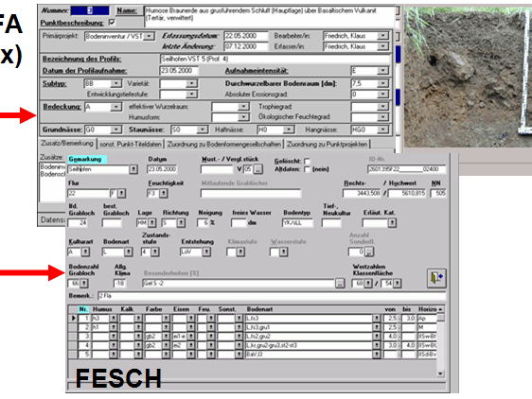Screen dimensions: 532x399
Task: Open the Subtyp dropdown showing BB
Action: 116,83
